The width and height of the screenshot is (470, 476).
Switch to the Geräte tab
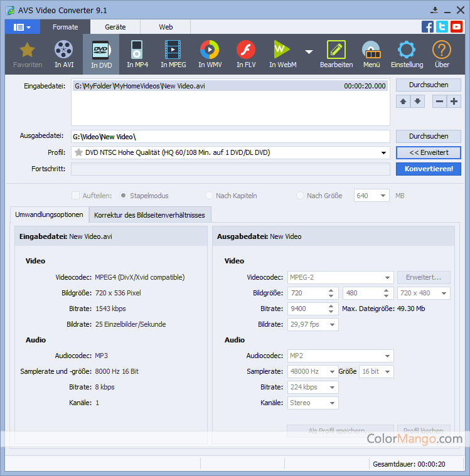click(115, 27)
